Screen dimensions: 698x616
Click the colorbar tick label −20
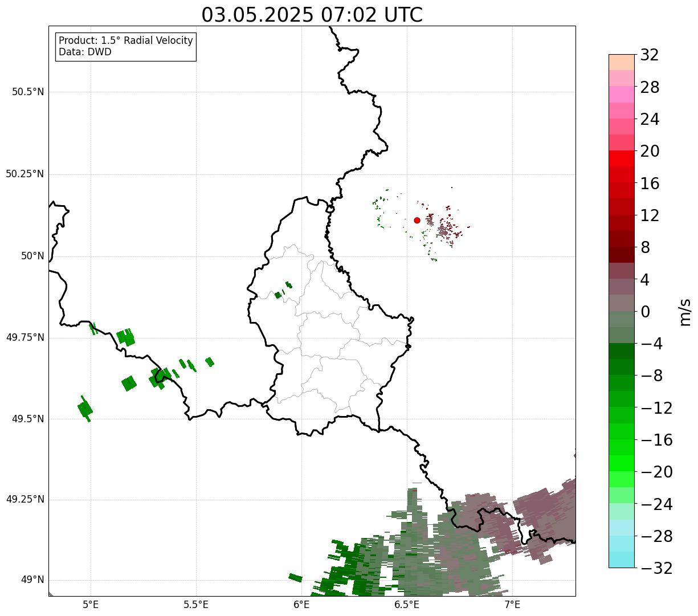click(656, 472)
